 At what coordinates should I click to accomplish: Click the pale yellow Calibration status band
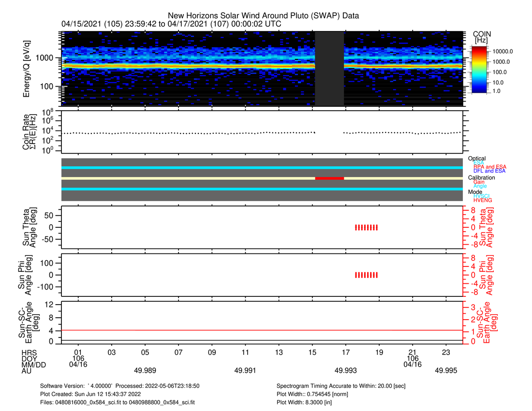click(x=193, y=178)
